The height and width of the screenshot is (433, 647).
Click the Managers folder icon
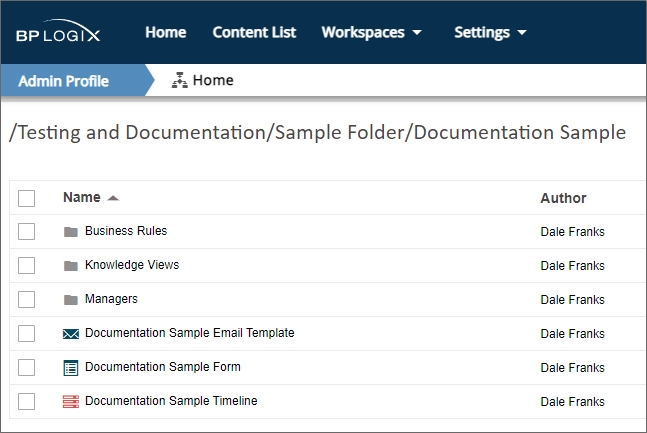tap(70, 300)
